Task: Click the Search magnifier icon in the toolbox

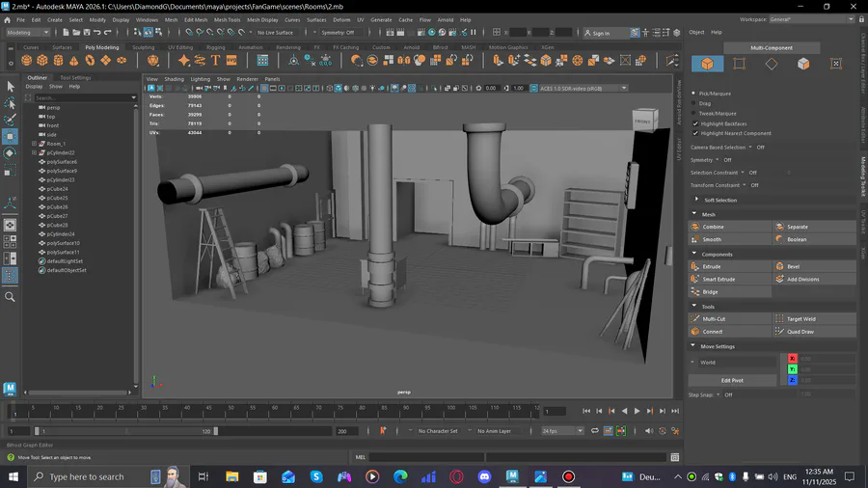Action: pos(10,297)
